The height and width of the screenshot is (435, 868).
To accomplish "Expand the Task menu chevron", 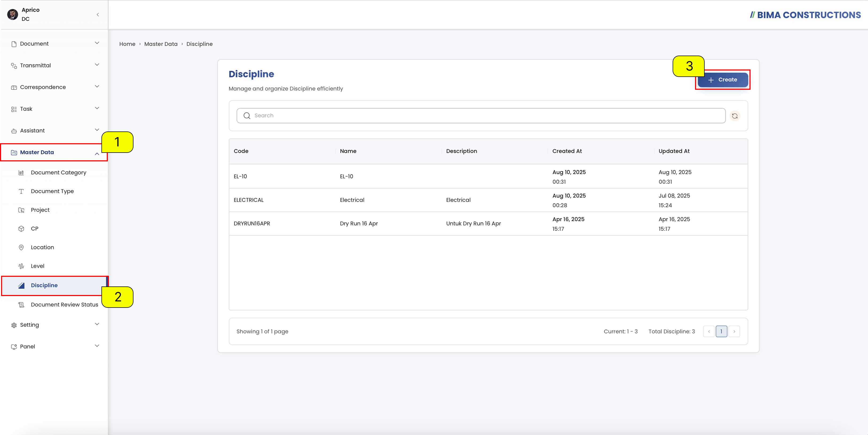I will (97, 108).
